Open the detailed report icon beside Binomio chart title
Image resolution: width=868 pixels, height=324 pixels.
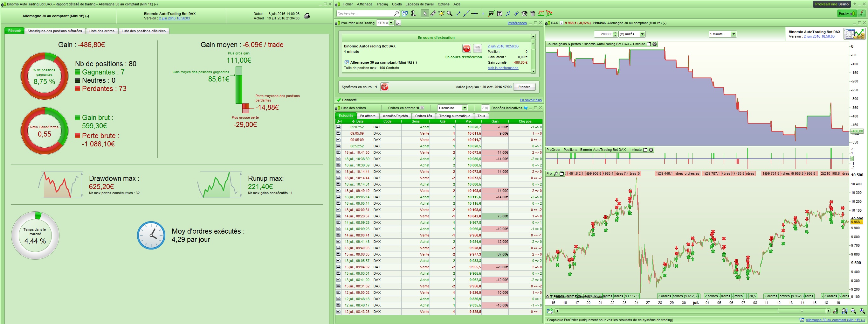pos(854,34)
